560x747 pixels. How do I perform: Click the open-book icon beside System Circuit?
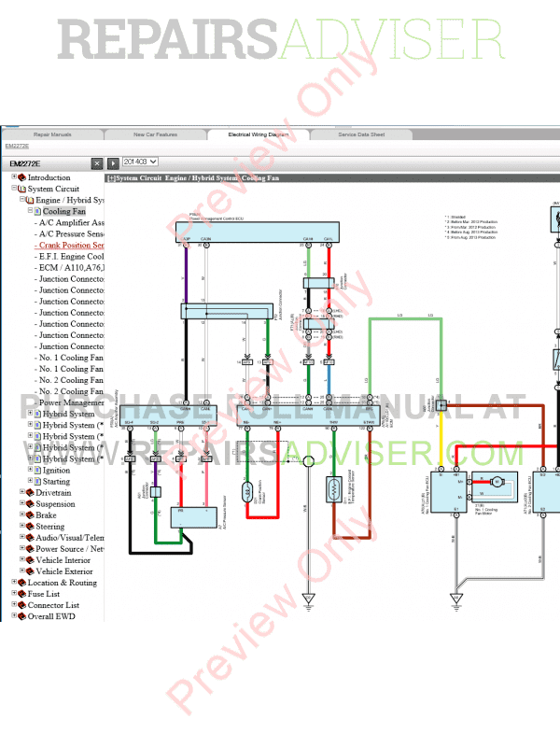[x=21, y=189]
